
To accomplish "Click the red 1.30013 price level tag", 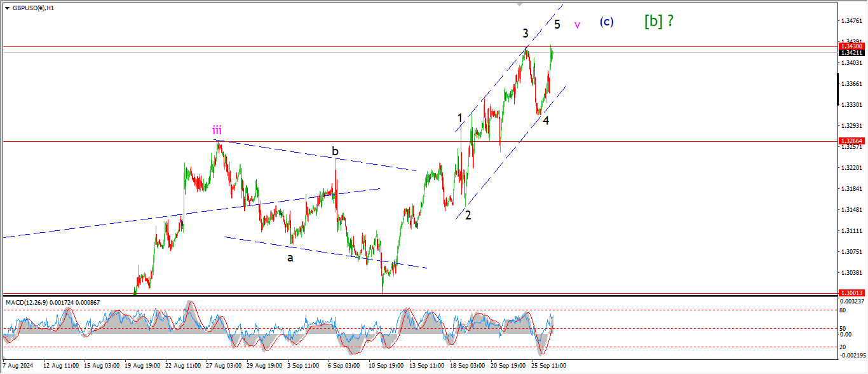I will (x=851, y=293).
